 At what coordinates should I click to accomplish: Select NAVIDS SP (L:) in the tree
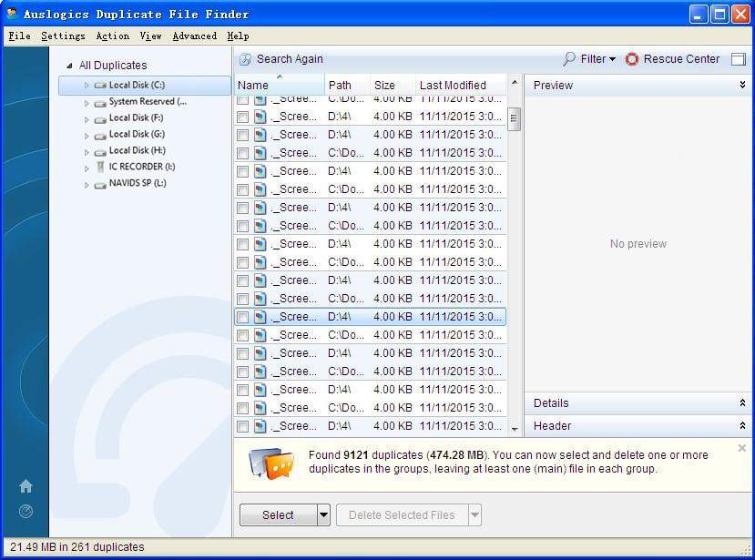click(138, 183)
